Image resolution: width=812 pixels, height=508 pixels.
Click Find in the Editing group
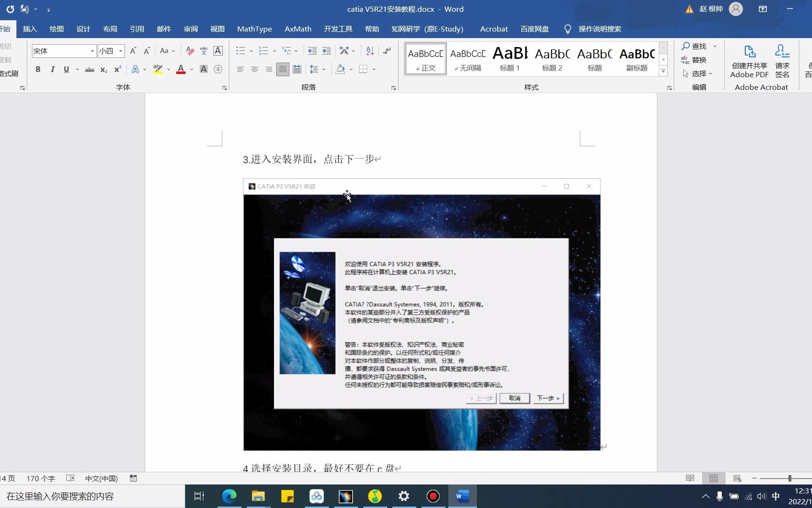(694, 46)
